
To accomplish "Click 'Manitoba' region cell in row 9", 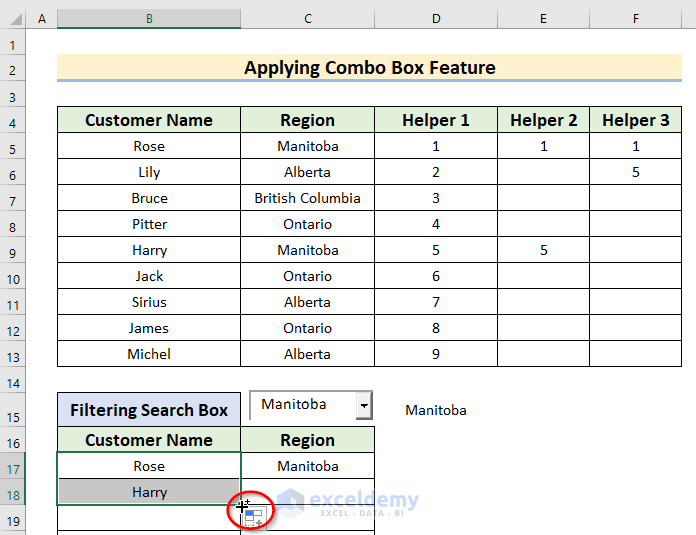I will [x=308, y=250].
